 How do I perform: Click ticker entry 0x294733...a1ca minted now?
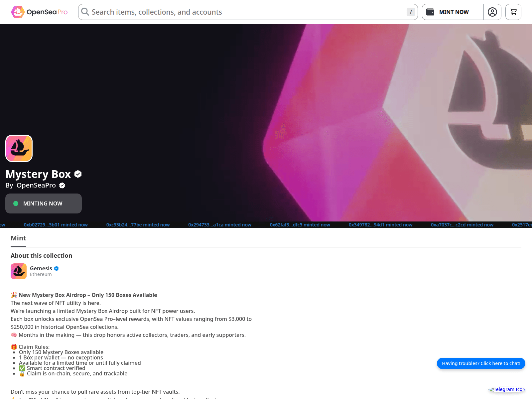pyautogui.click(x=220, y=225)
